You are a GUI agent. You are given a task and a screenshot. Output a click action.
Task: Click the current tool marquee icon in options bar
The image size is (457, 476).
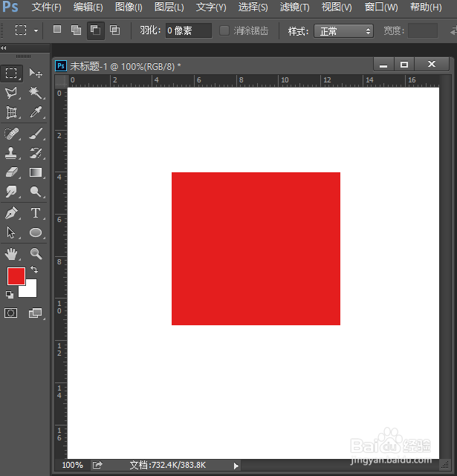pos(21,30)
